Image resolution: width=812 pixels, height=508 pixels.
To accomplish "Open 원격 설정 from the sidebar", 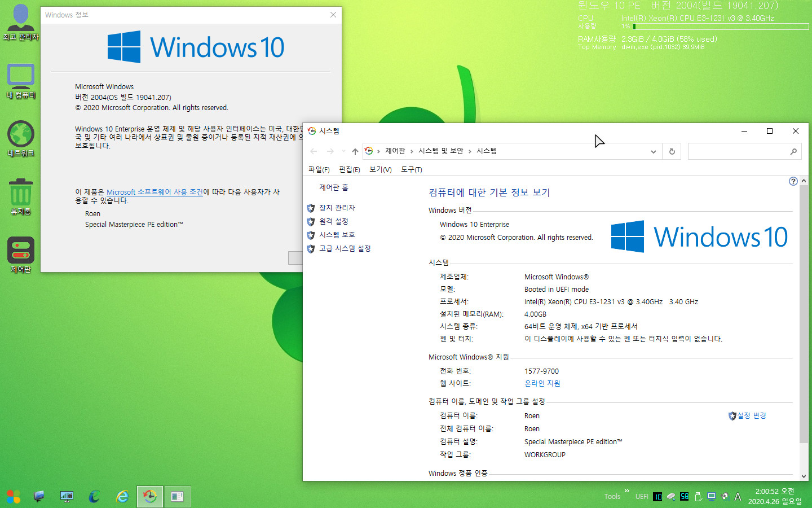I will pyautogui.click(x=334, y=221).
